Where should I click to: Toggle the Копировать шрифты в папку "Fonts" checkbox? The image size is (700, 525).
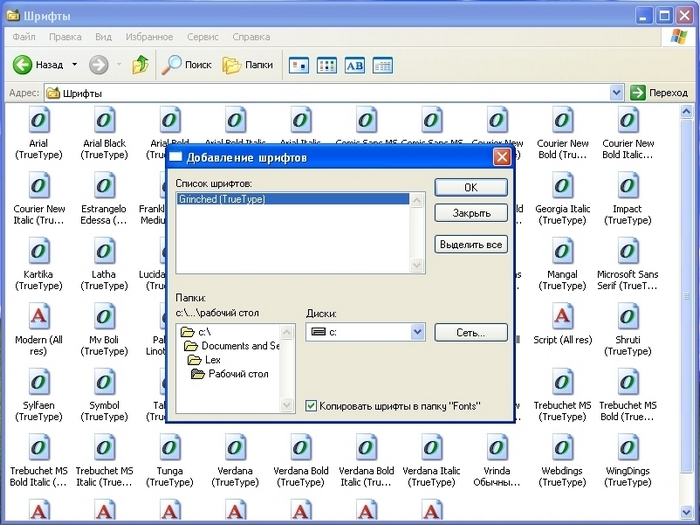[x=312, y=405]
